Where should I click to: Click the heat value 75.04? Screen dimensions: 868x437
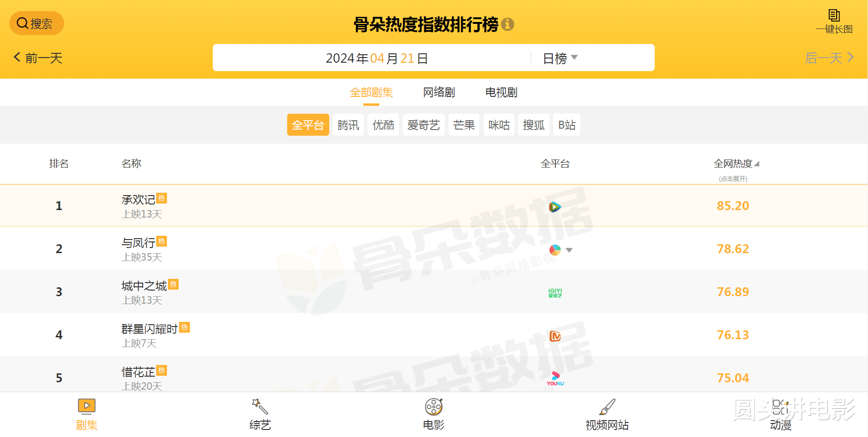[733, 378]
